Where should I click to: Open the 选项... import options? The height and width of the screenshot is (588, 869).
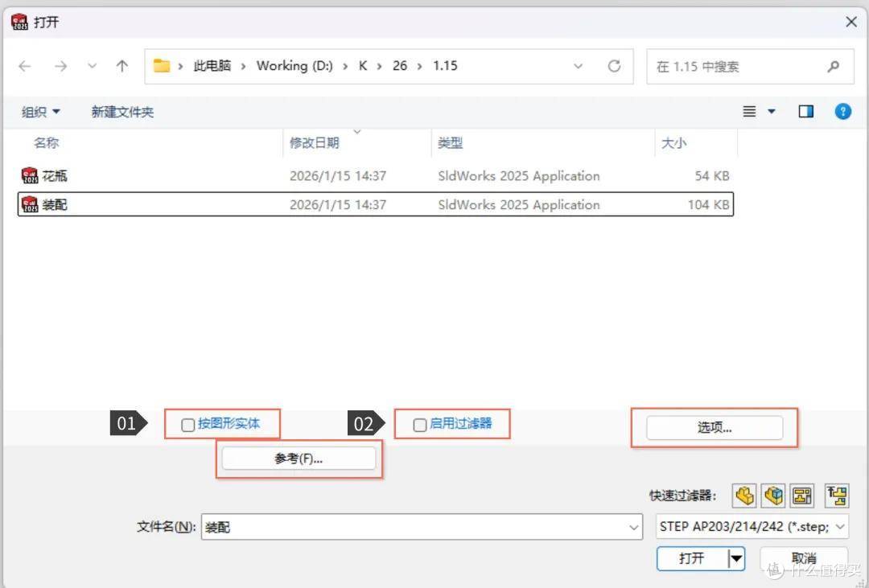point(715,428)
